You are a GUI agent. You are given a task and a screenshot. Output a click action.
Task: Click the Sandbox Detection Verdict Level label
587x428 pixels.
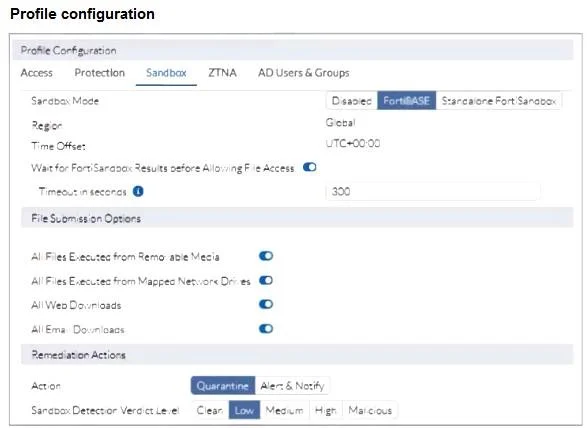106,410
